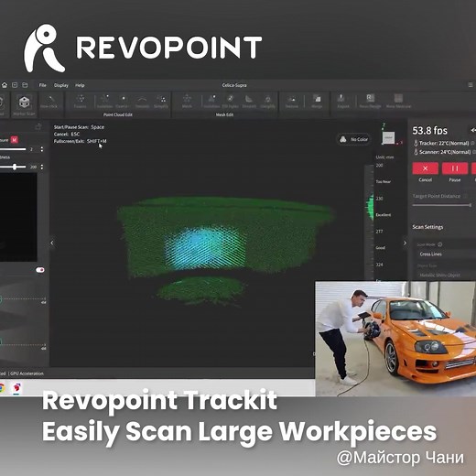476x476 pixels.
Task: Click the info icon next to Scan Mode
Action: (x=439, y=244)
